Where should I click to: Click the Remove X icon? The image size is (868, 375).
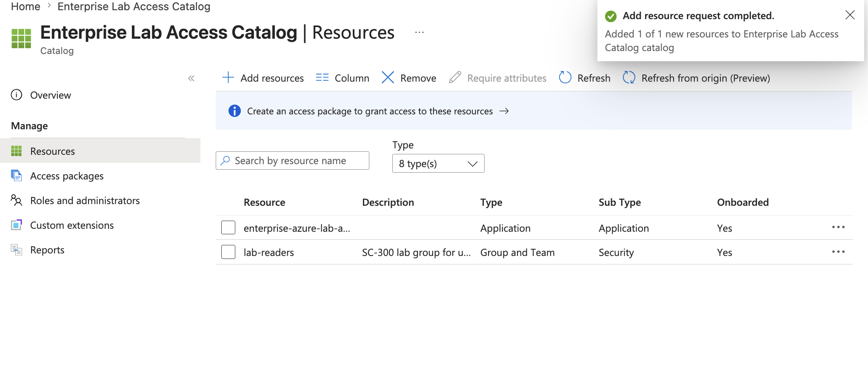(x=388, y=77)
